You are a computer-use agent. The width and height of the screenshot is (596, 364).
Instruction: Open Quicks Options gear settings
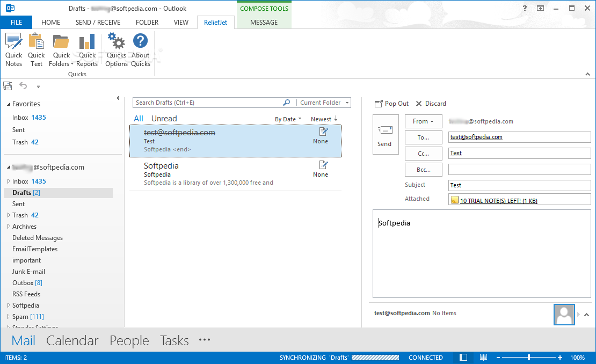117,50
